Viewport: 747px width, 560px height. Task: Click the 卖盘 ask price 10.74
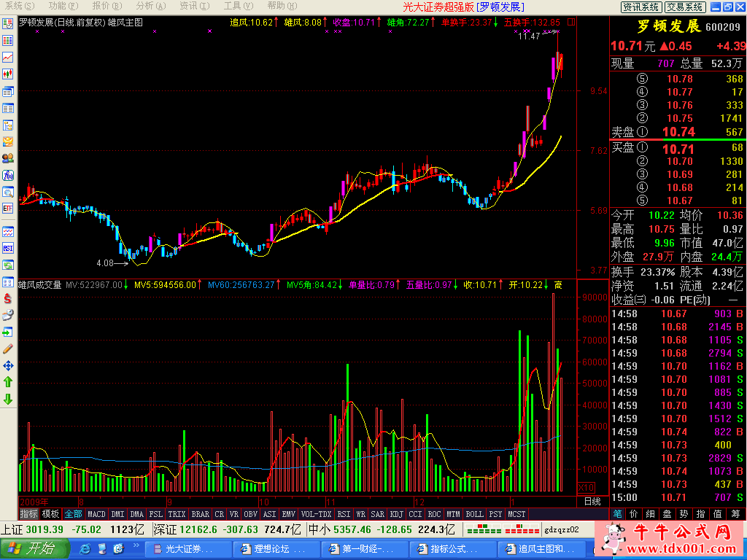coord(679,132)
